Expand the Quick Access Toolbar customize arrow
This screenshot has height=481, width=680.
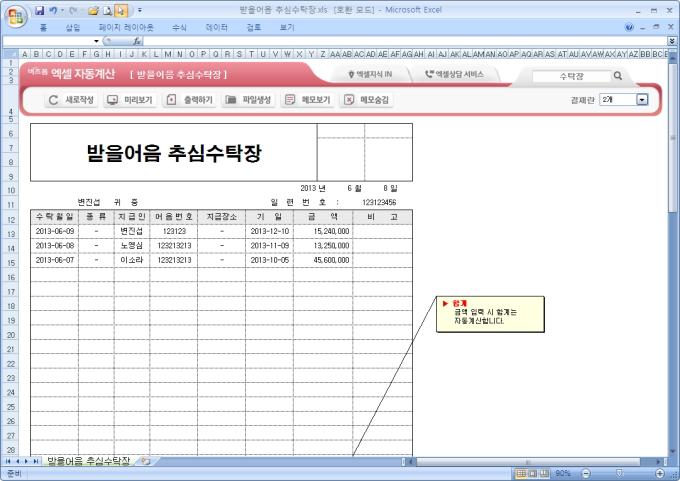pos(140,10)
